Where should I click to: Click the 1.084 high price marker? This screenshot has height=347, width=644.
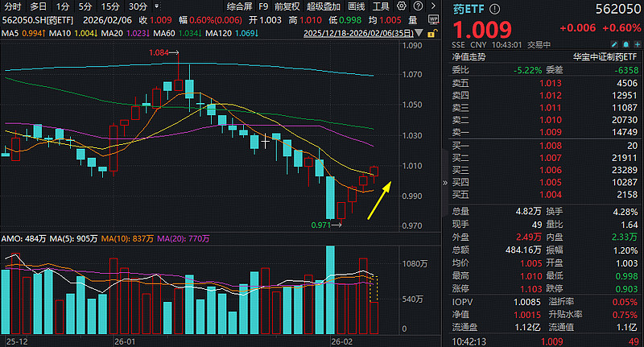pos(159,52)
